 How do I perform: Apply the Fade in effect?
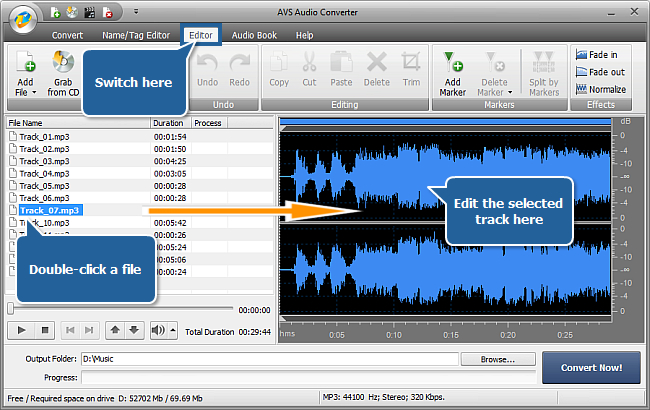tap(597, 55)
